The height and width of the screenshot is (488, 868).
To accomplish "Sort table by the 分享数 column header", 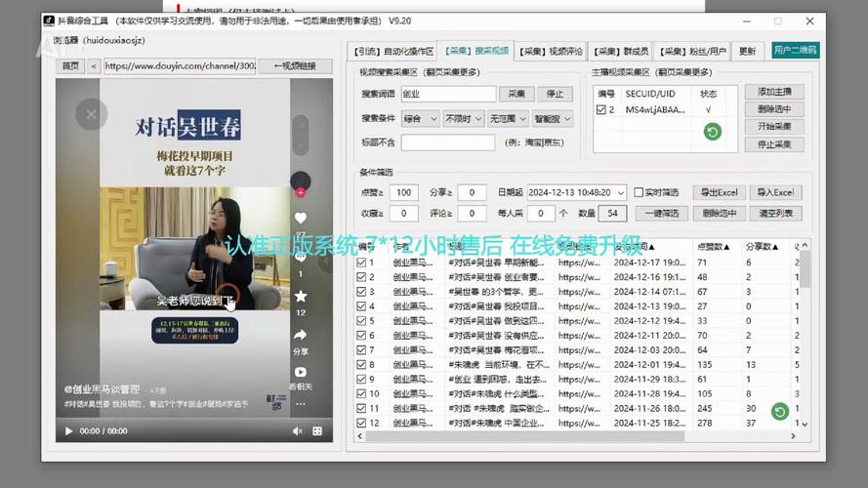I will tap(762, 247).
